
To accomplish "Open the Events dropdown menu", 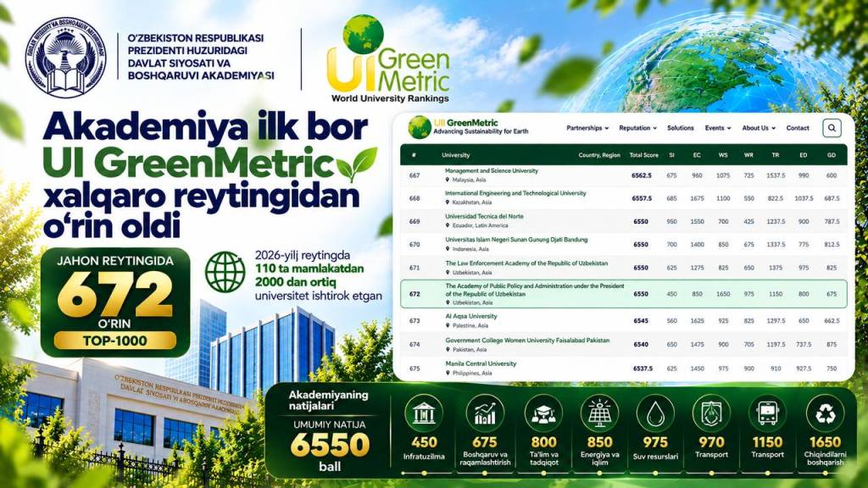I will point(718,128).
